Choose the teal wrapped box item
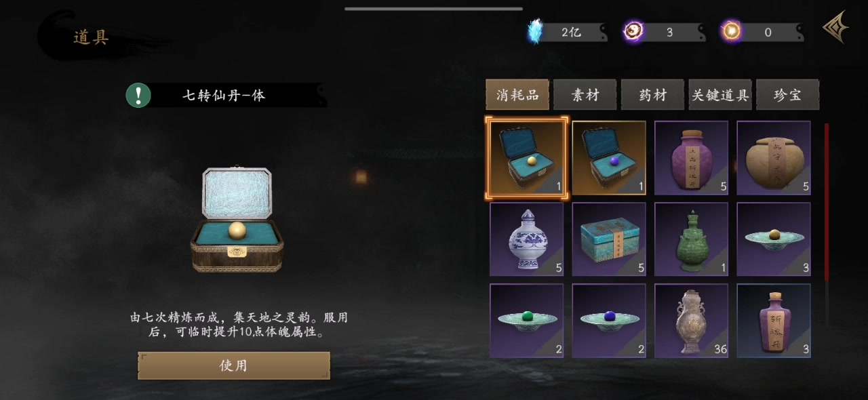Image resolution: width=868 pixels, height=400 pixels. click(609, 239)
